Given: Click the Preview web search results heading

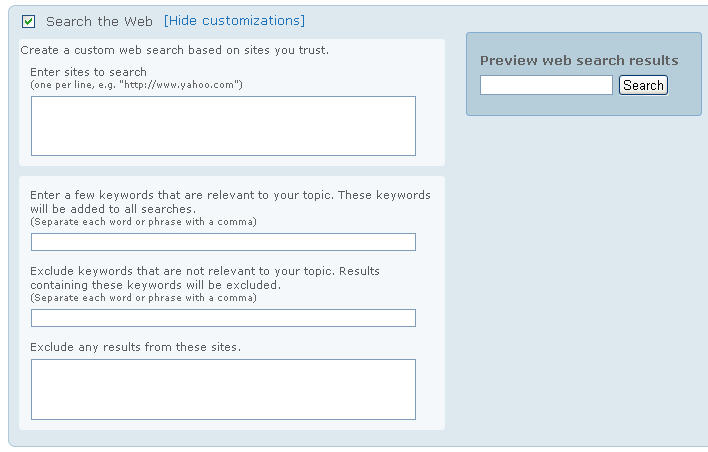Looking at the screenshot, I should click(579, 61).
